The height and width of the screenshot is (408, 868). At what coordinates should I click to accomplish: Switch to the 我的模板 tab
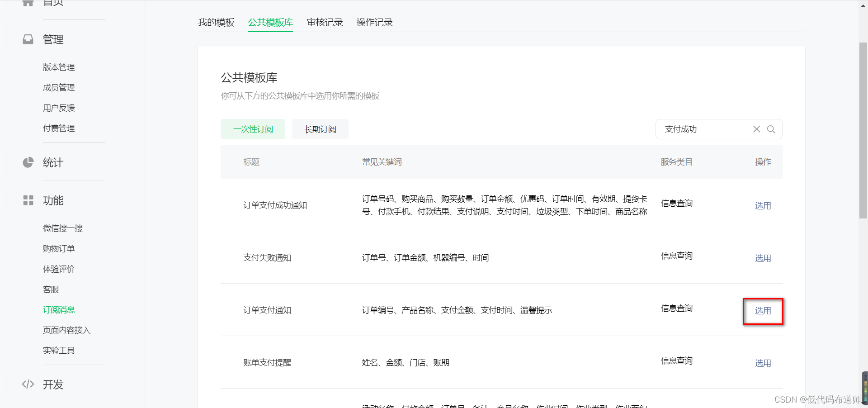click(x=216, y=22)
